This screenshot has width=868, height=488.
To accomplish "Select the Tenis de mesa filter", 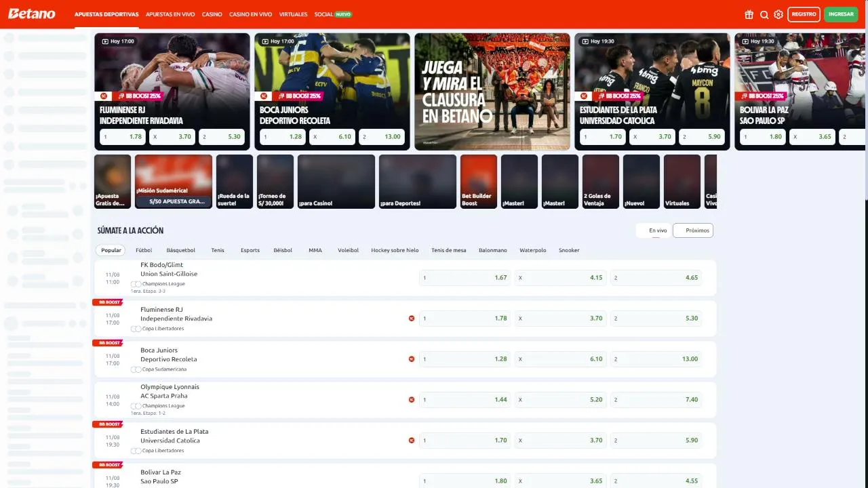I will tap(449, 250).
